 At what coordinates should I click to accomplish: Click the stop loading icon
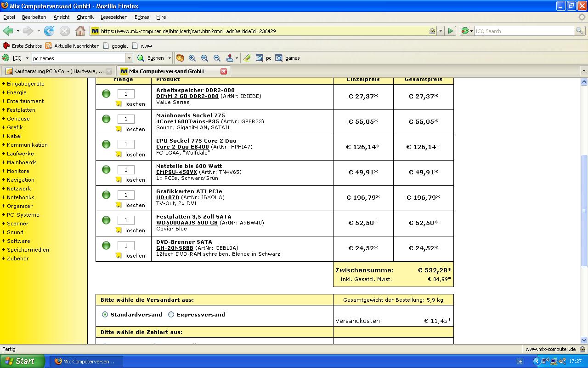click(x=65, y=31)
